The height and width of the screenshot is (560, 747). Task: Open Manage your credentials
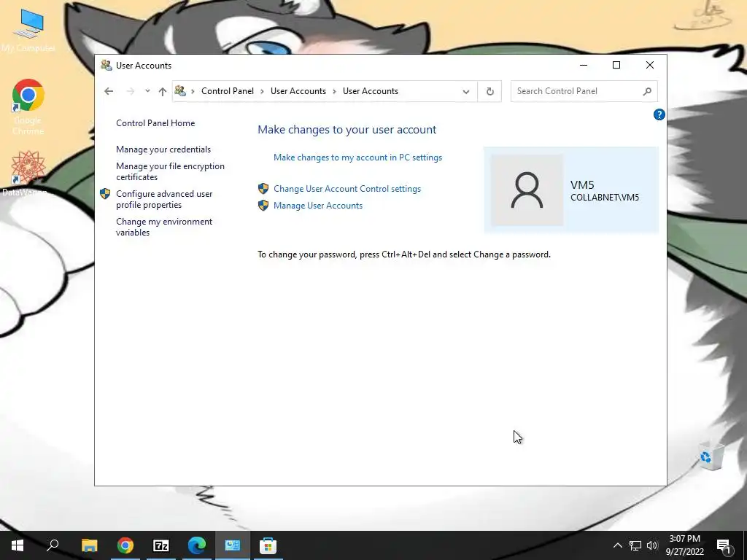[x=163, y=149]
